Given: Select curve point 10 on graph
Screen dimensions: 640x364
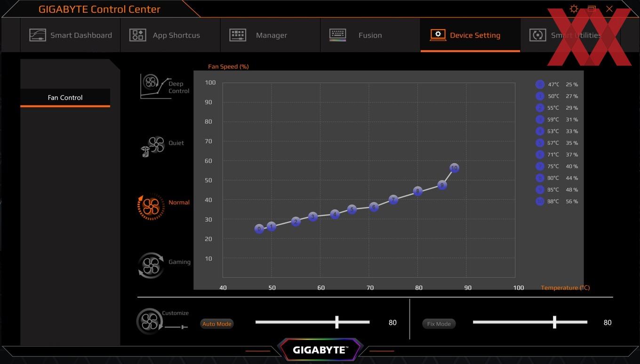Looking at the screenshot, I should pos(454,168).
